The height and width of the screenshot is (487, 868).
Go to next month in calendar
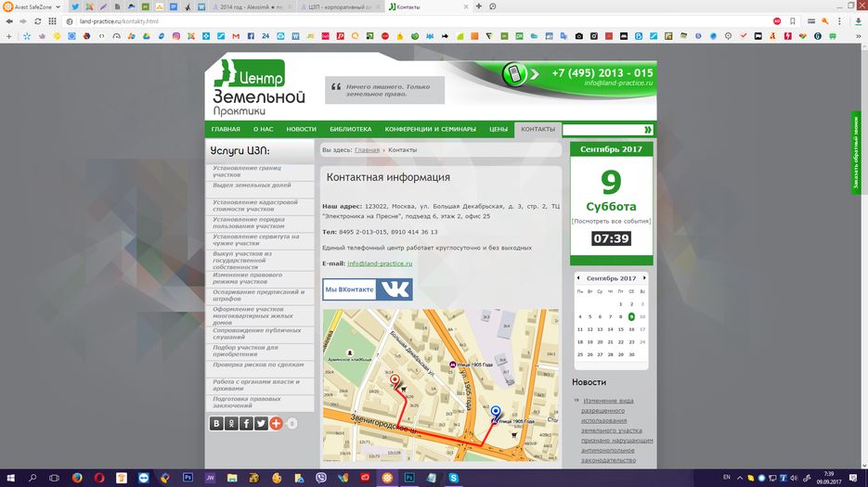coord(643,277)
